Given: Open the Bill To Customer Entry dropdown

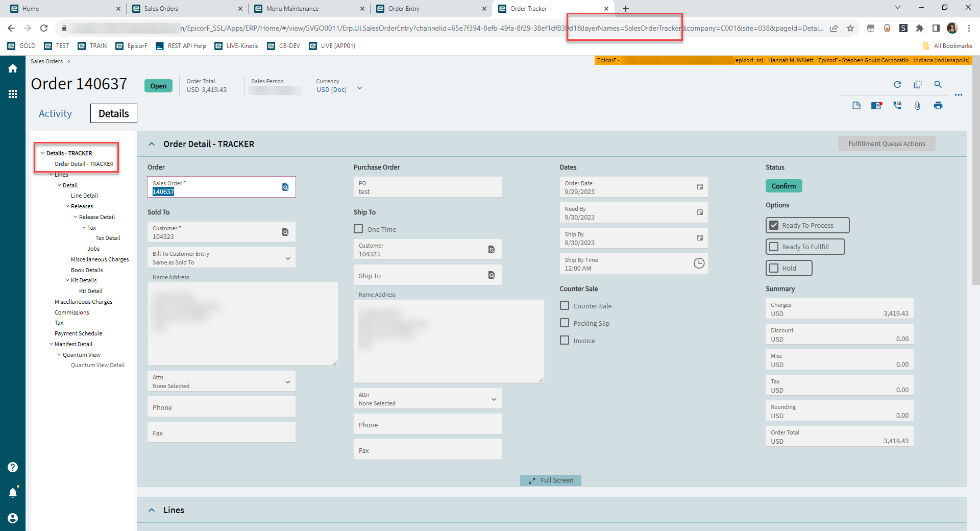Looking at the screenshot, I should pyautogui.click(x=288, y=257).
